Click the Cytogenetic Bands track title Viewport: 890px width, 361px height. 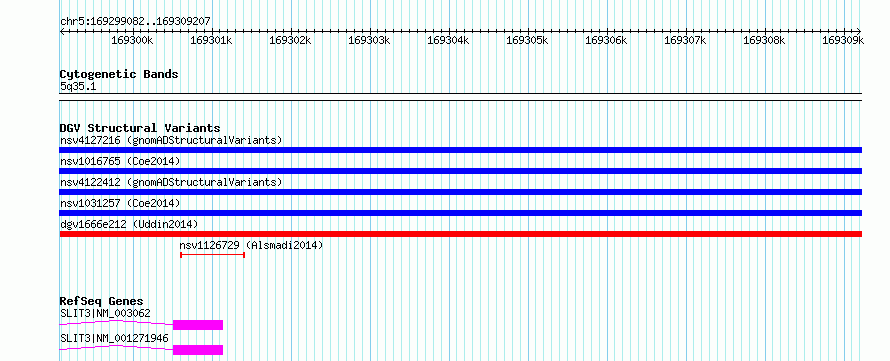point(119,74)
